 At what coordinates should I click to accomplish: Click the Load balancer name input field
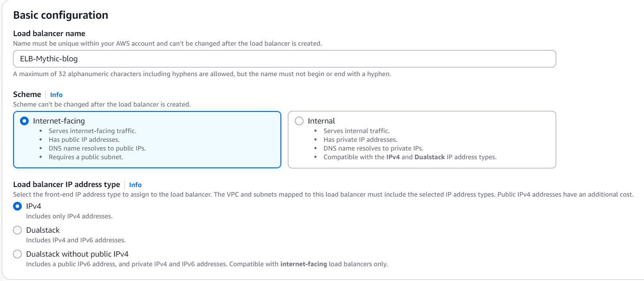[x=284, y=59]
